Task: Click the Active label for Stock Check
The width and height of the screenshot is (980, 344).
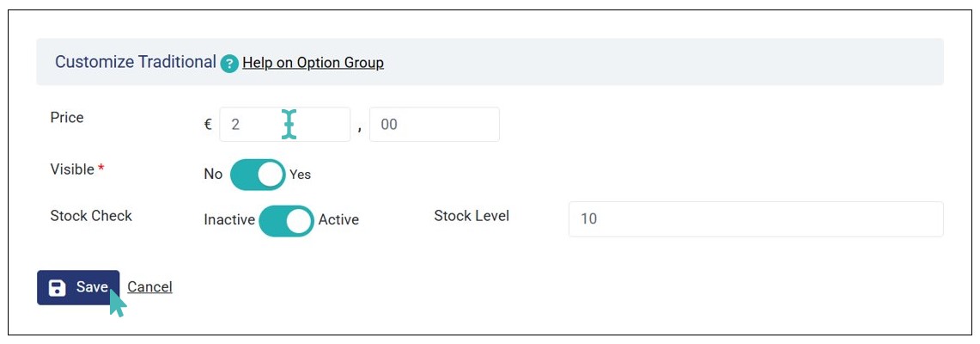Action: [338, 220]
